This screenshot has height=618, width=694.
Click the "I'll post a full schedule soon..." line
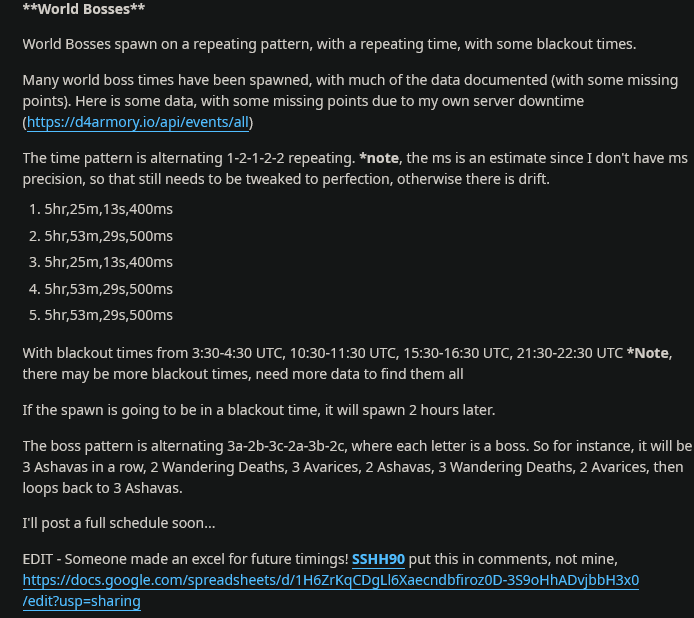click(118, 522)
